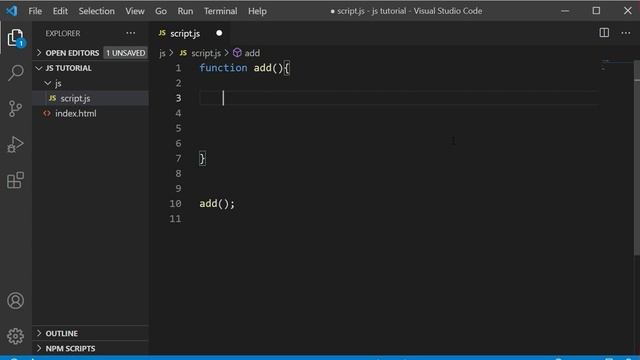Maximize the VS Code window
Image resolution: width=640 pixels, height=360 pixels.
coord(596,11)
